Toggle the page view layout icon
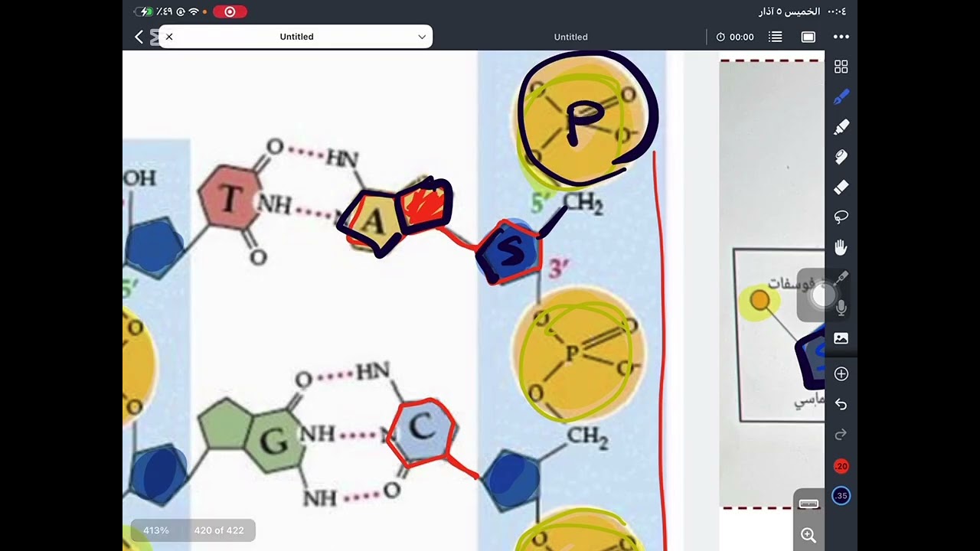Image resolution: width=980 pixels, height=551 pixels. [x=808, y=37]
